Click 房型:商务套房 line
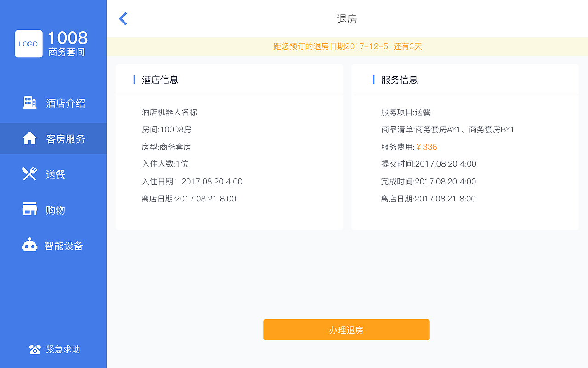The width and height of the screenshot is (588, 368). tap(166, 147)
